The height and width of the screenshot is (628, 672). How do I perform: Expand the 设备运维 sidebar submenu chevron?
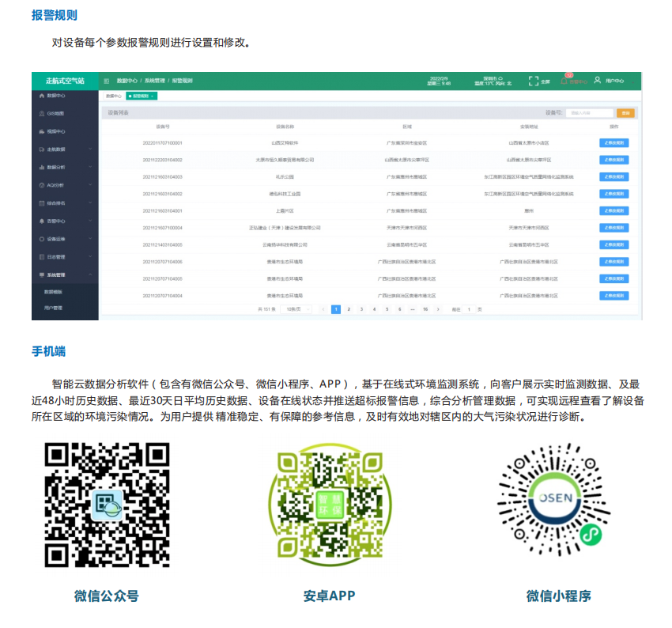click(90, 239)
